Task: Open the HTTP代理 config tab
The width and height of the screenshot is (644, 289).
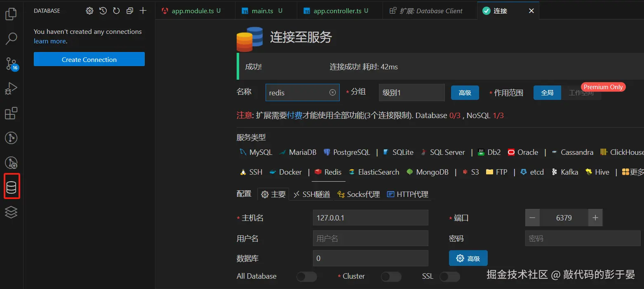Action: [x=407, y=194]
